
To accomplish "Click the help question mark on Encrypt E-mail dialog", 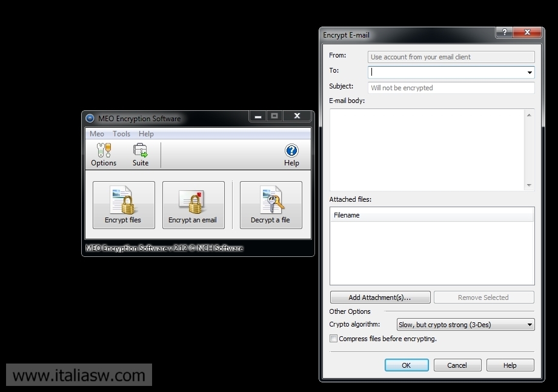I will coord(504,32).
